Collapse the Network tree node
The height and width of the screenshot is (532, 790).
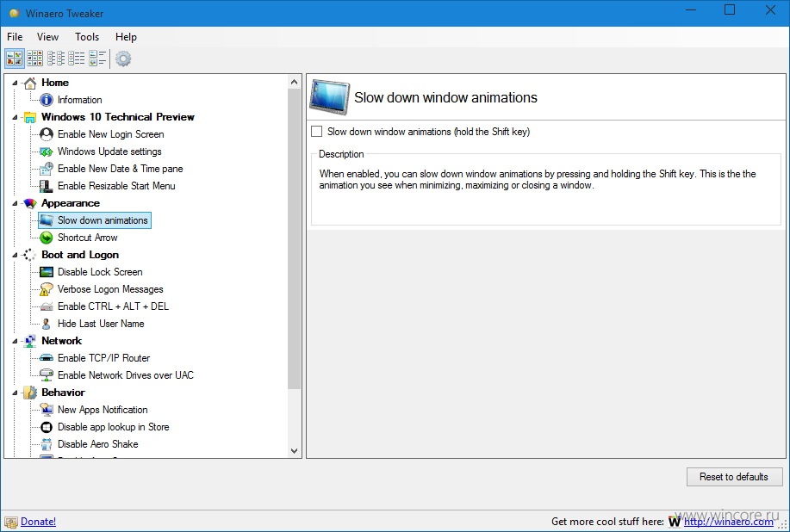click(x=16, y=341)
